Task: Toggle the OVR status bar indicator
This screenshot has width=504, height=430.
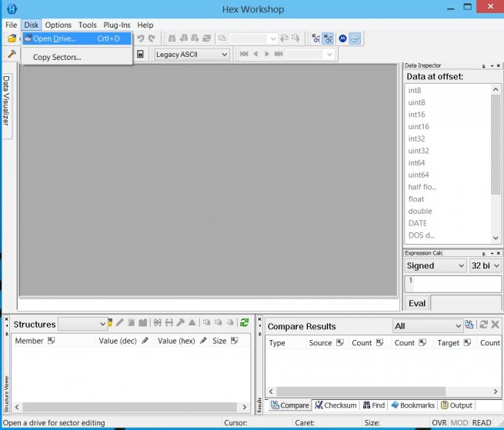Action: [x=439, y=422]
